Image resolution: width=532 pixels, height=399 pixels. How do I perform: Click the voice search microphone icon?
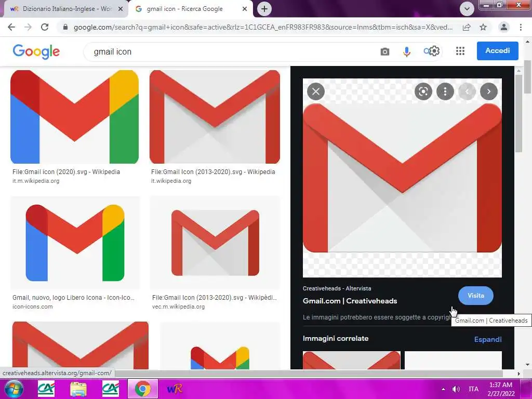pyautogui.click(x=406, y=51)
